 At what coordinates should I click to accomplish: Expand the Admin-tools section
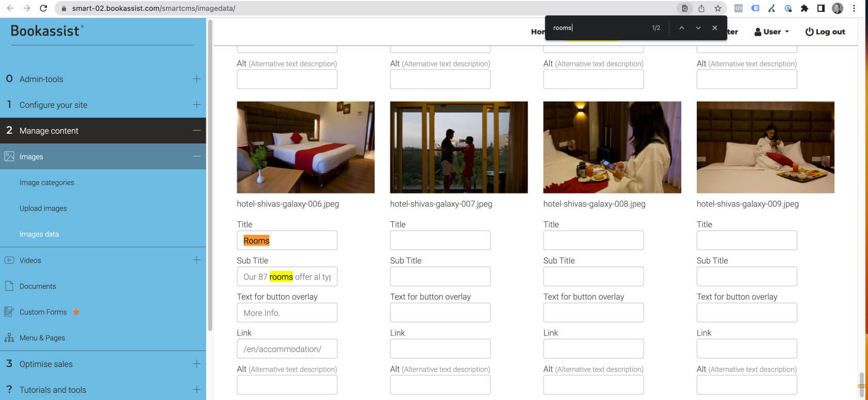click(x=196, y=79)
